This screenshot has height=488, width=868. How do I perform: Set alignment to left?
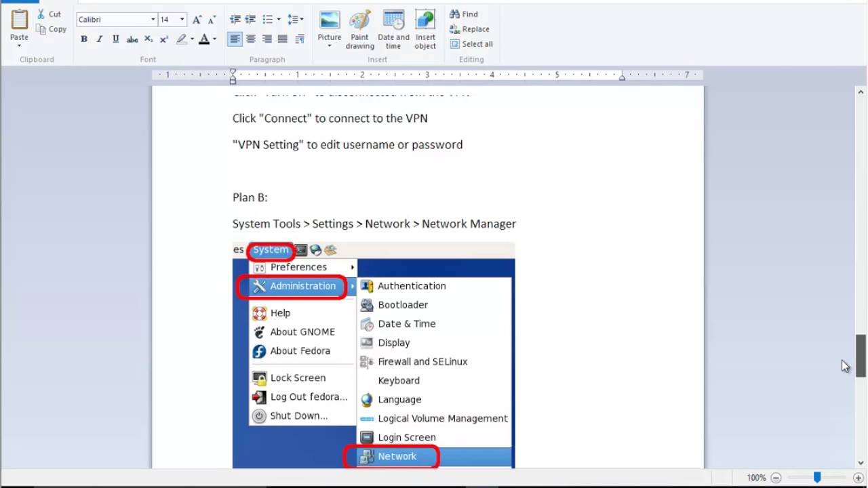coord(235,39)
